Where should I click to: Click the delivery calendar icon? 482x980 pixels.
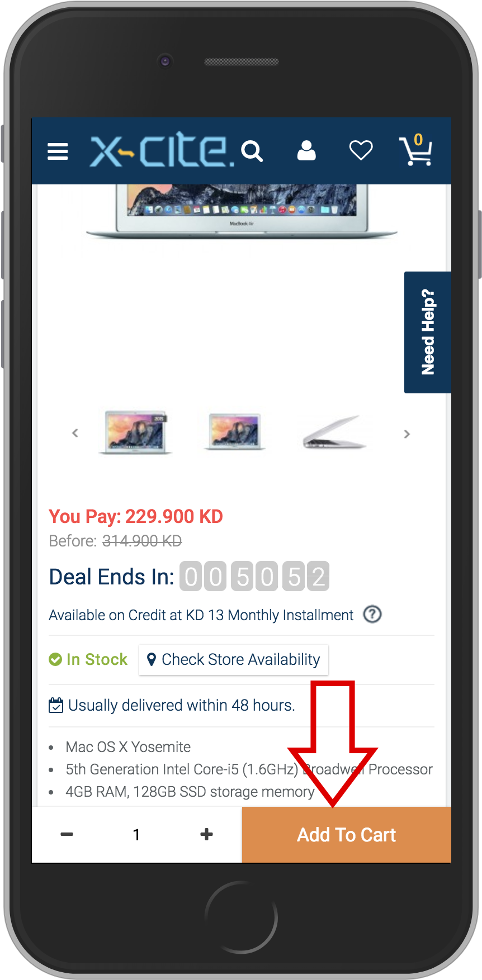(x=56, y=705)
